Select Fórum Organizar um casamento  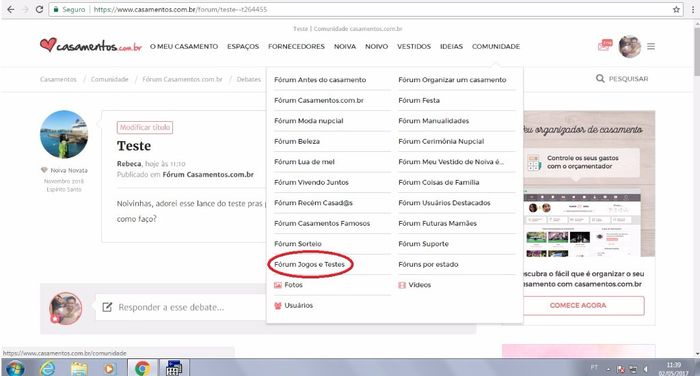[x=452, y=80]
